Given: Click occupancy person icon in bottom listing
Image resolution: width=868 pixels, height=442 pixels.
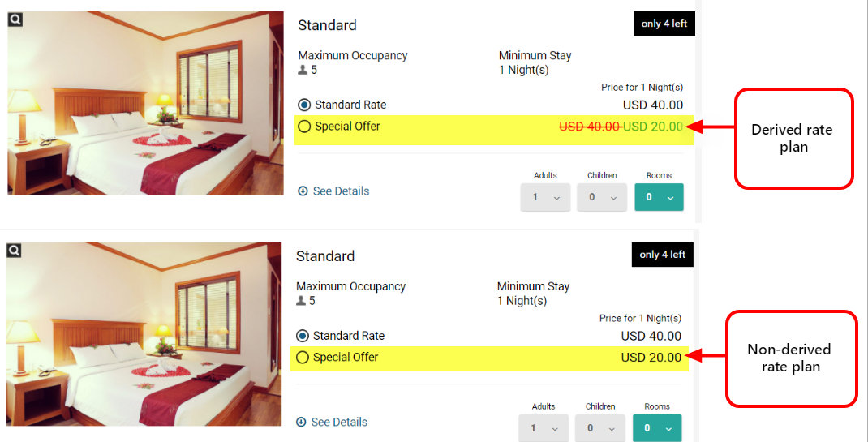Looking at the screenshot, I should [x=301, y=301].
